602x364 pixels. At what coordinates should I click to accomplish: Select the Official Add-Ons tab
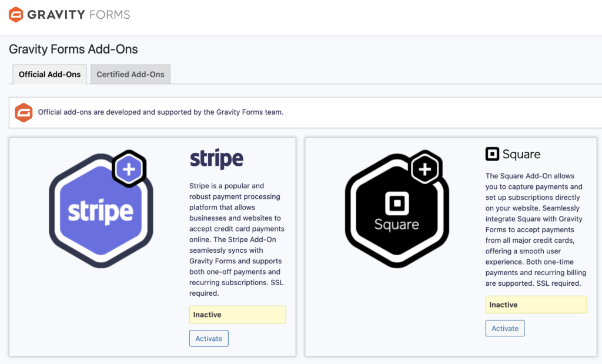coord(49,74)
